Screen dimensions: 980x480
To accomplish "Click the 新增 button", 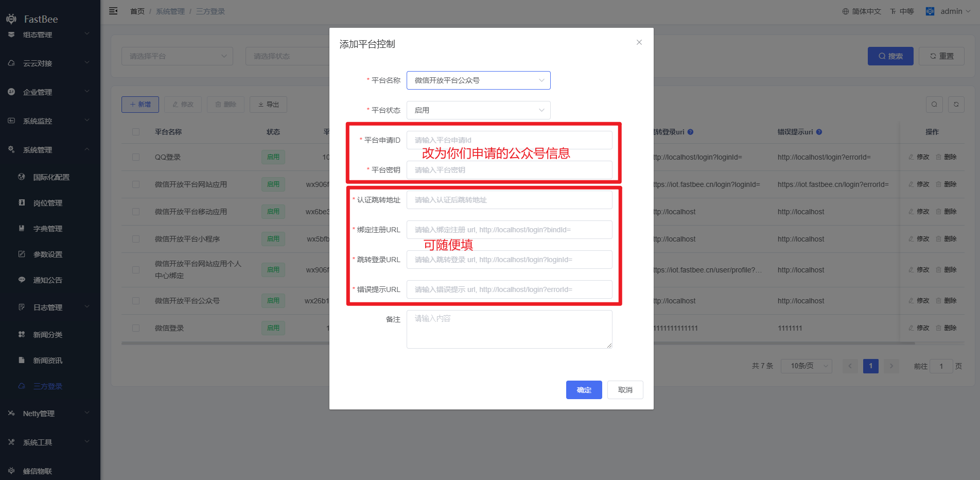I will [x=140, y=105].
